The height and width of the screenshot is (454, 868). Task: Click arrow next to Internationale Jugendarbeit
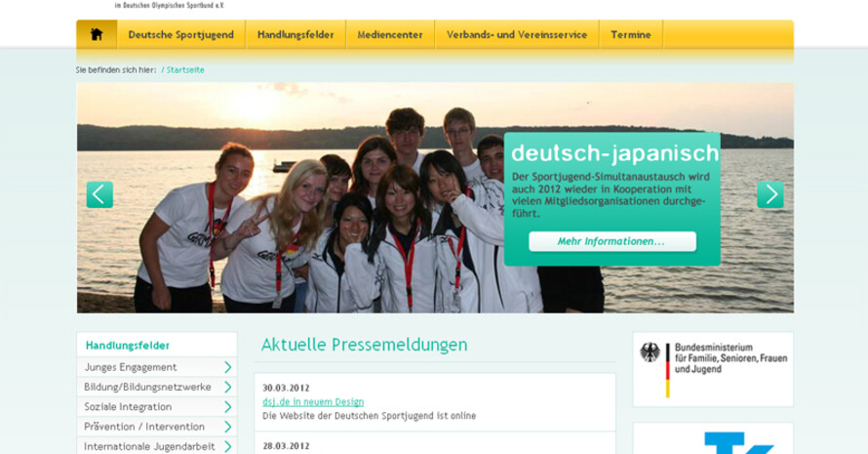227,446
